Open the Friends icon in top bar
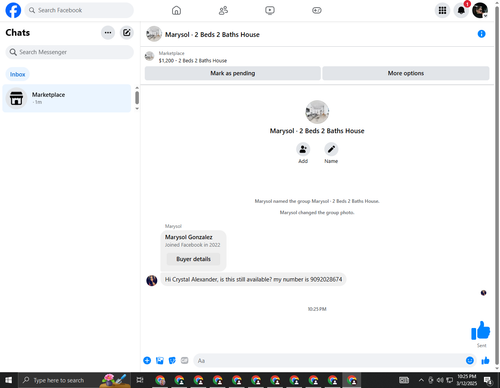Screen dimensions: 500x388 223,11
